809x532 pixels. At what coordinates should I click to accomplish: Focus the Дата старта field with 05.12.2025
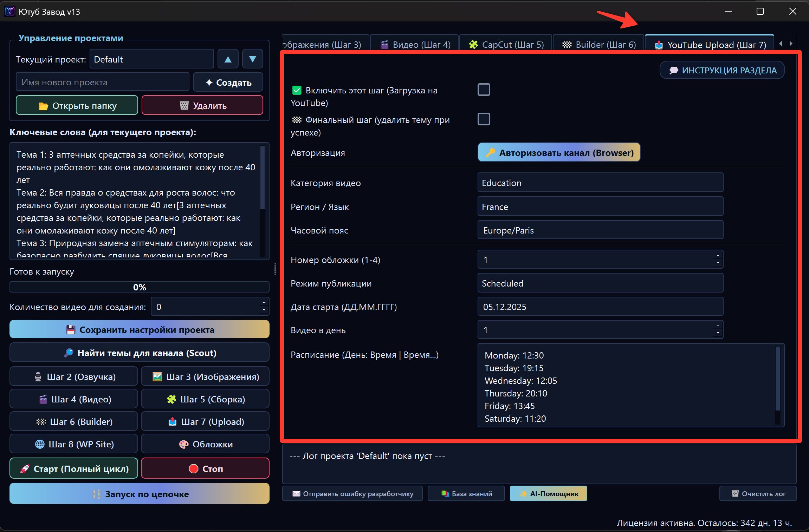pos(600,307)
